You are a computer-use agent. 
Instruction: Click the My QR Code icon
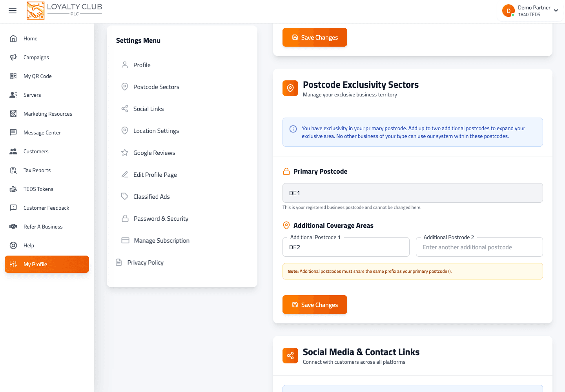click(x=13, y=76)
